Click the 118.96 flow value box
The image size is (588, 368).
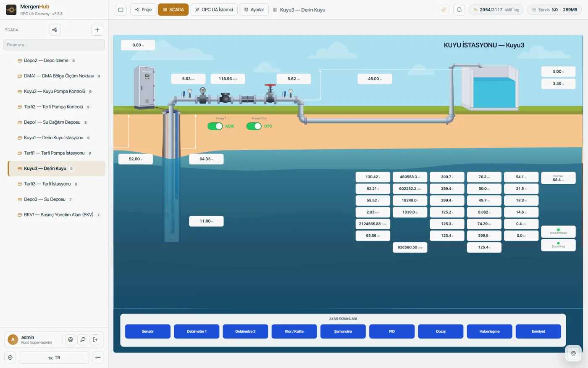[228, 79]
